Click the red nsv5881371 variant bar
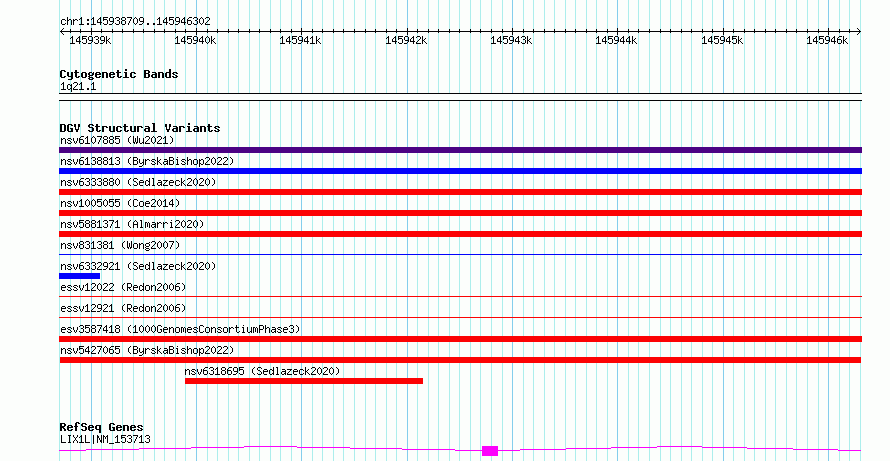890x461 pixels. coord(460,234)
